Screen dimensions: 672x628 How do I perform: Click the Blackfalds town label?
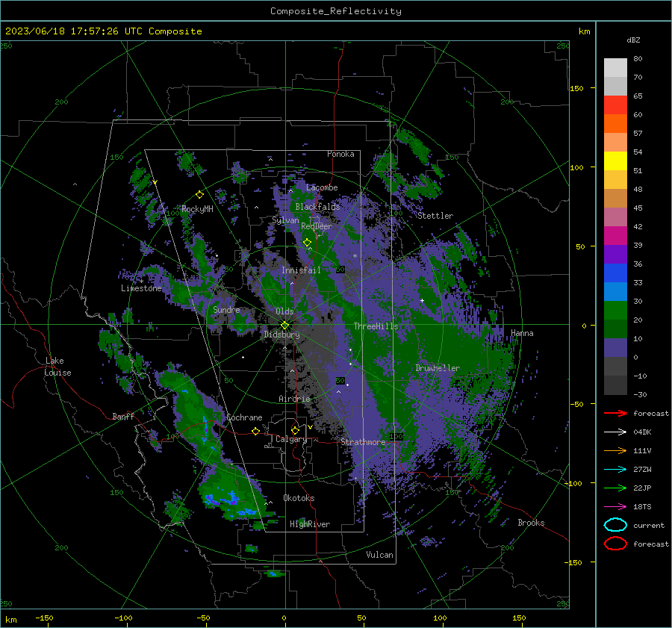tap(317, 207)
